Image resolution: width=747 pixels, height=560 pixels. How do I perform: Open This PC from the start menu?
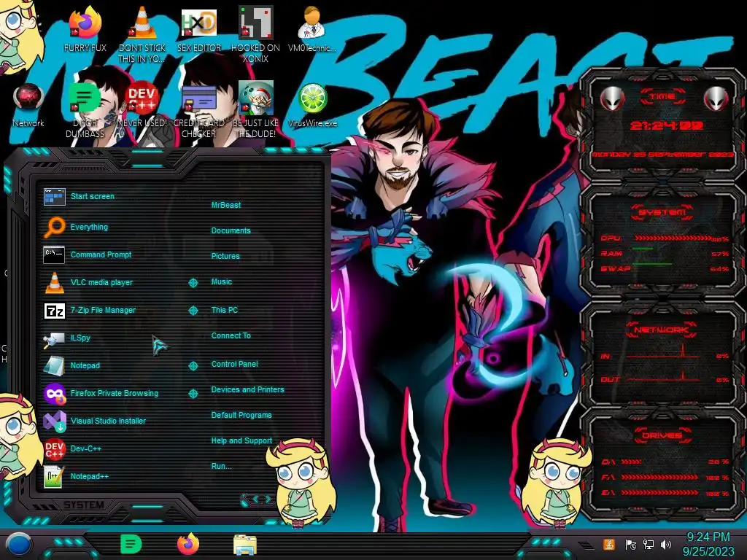225,309
